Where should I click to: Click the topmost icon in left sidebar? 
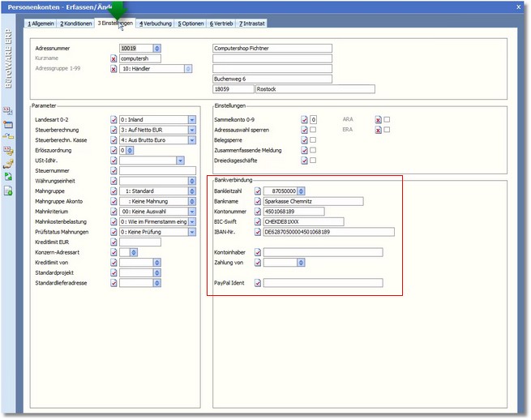coord(8,110)
